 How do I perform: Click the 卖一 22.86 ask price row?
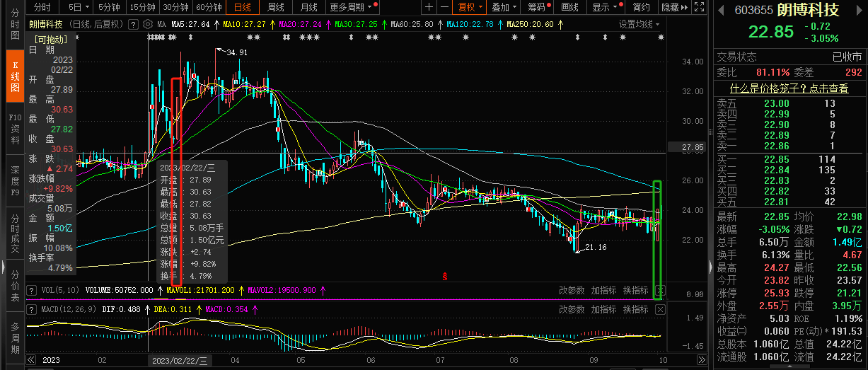coord(789,146)
